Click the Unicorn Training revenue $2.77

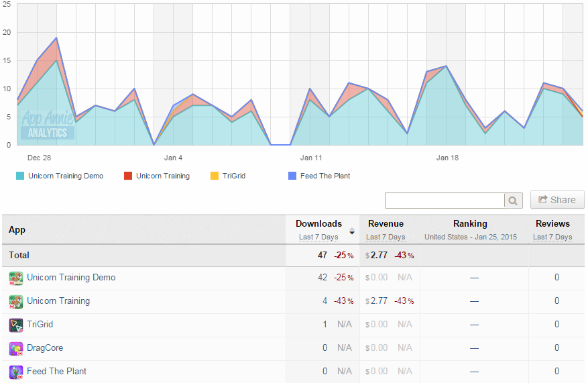[x=377, y=300]
